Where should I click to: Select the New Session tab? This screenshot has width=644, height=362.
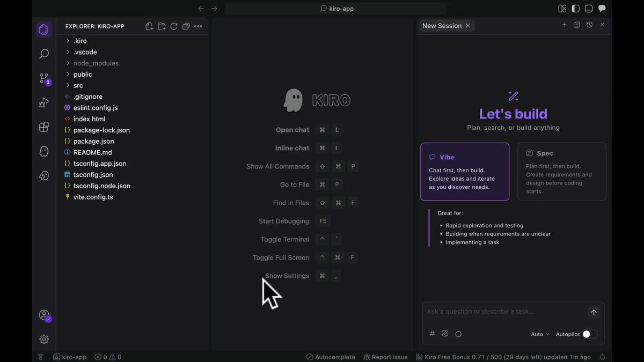(446, 25)
